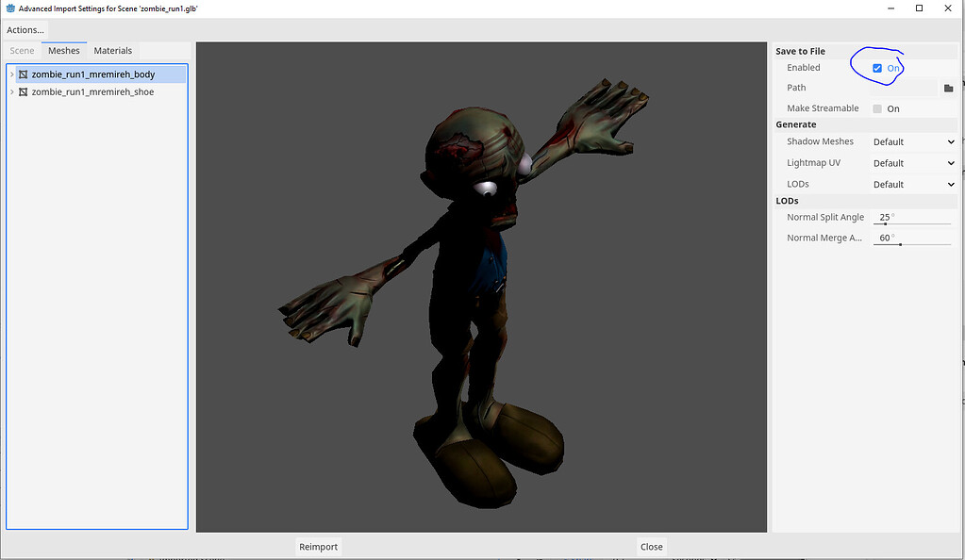Open the Lightmap UV dropdown
This screenshot has width=965, height=560.
(x=912, y=162)
